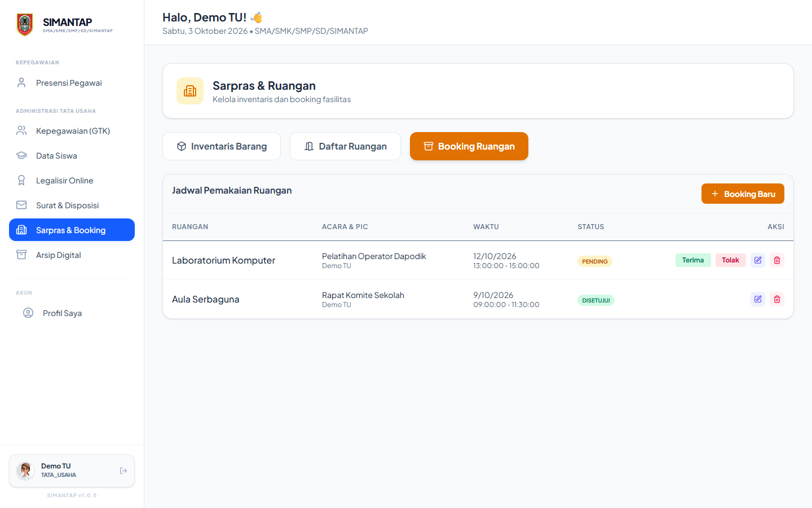Accept the Laboratorium Komputer booking with Terima
Viewport: 812px width, 508px height.
click(693, 260)
